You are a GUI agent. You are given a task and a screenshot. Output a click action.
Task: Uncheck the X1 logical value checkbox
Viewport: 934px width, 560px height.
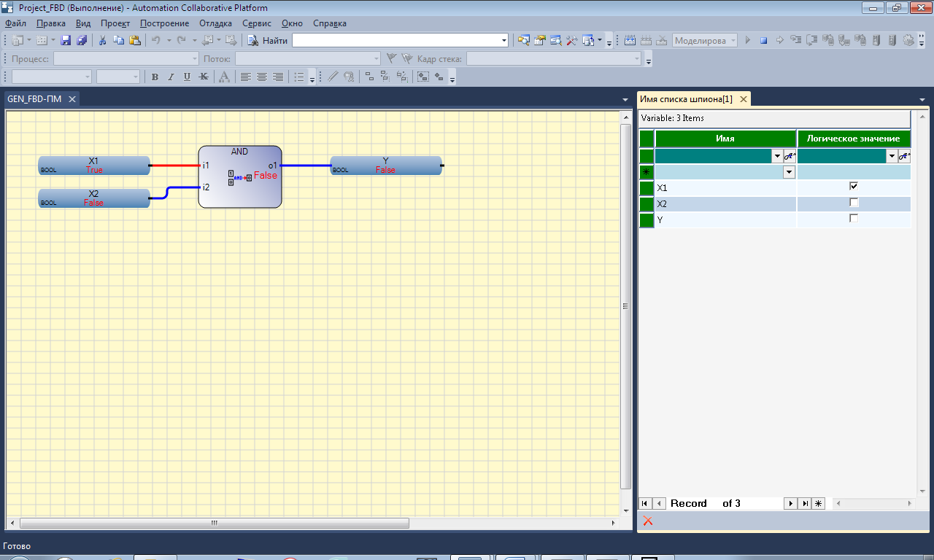click(854, 187)
